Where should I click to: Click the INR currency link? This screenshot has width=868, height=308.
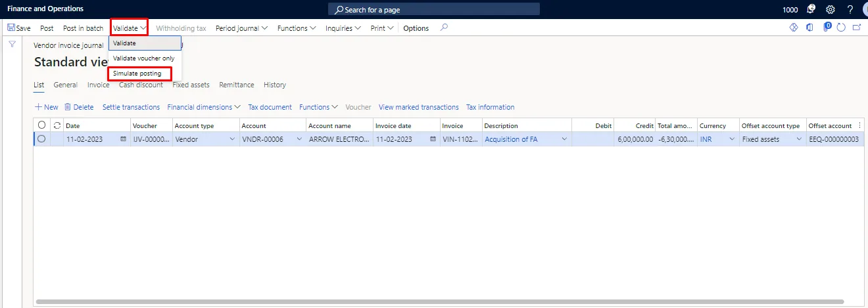[706, 139]
